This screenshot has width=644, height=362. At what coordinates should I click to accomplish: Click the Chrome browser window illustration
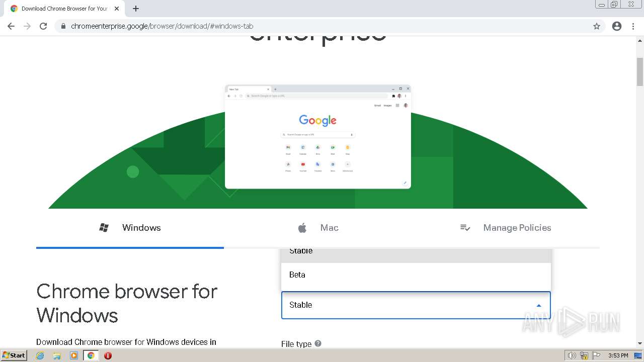pyautogui.click(x=318, y=137)
